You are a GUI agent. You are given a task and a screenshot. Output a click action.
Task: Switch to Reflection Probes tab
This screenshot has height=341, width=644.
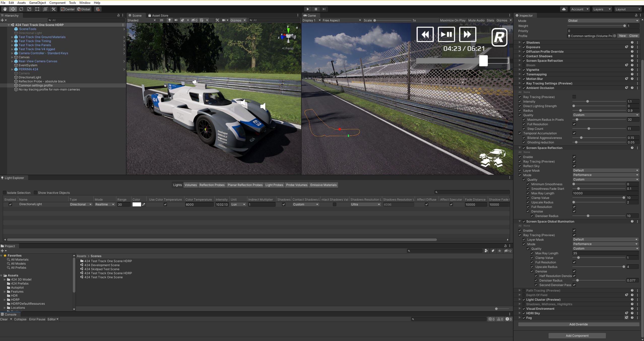pyautogui.click(x=212, y=185)
